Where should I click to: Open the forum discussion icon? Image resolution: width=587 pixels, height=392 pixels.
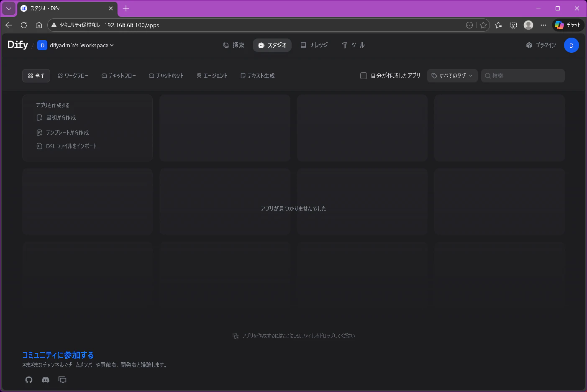[x=62, y=380]
